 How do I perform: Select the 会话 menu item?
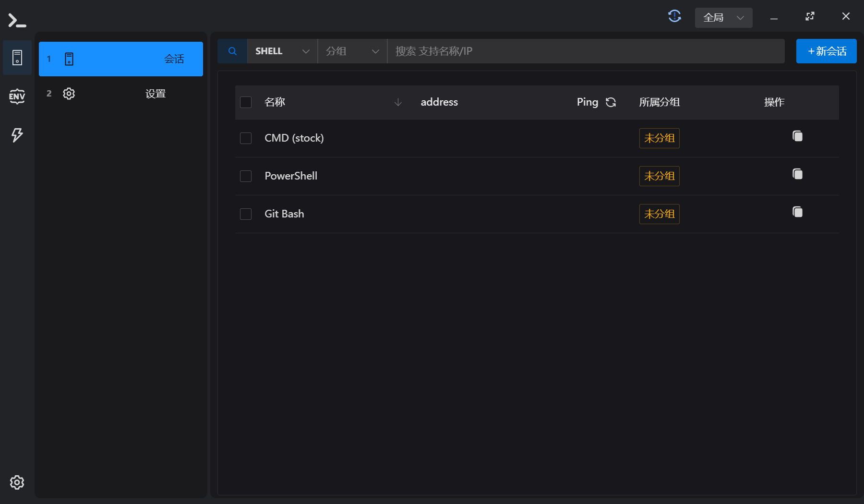[121, 59]
